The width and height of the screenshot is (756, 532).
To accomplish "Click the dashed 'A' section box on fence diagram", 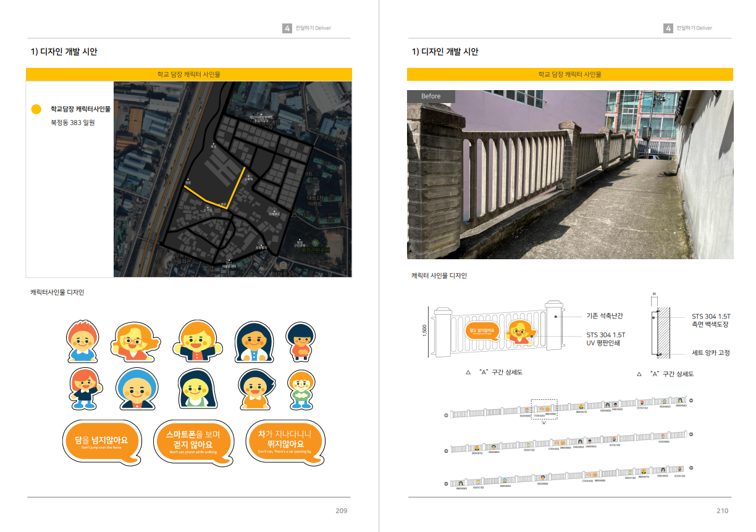I will pos(544,409).
